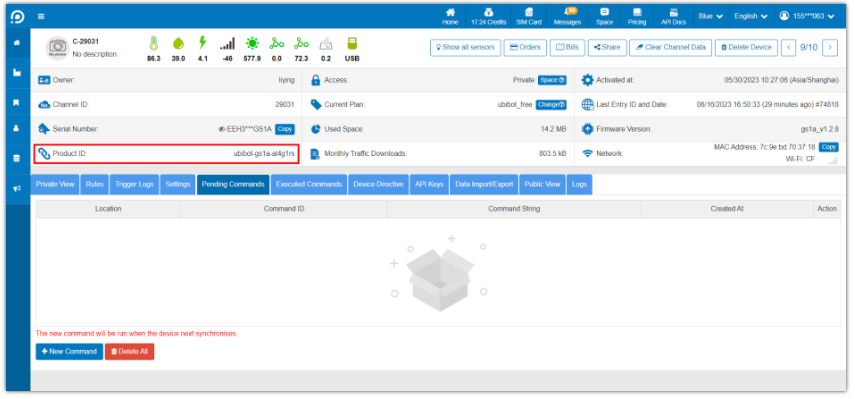Image resolution: width=855 pixels, height=399 pixels.
Task: Click the Space badge beside Private
Action: click(552, 80)
